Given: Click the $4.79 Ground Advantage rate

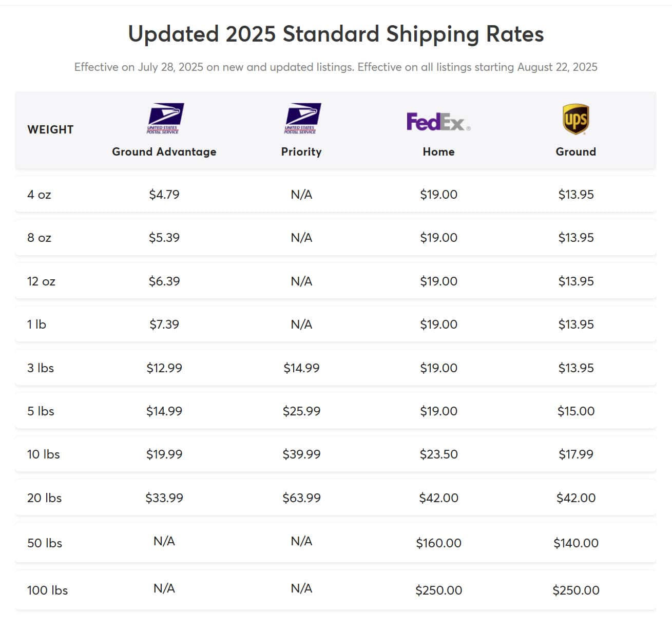Looking at the screenshot, I should [x=164, y=195].
